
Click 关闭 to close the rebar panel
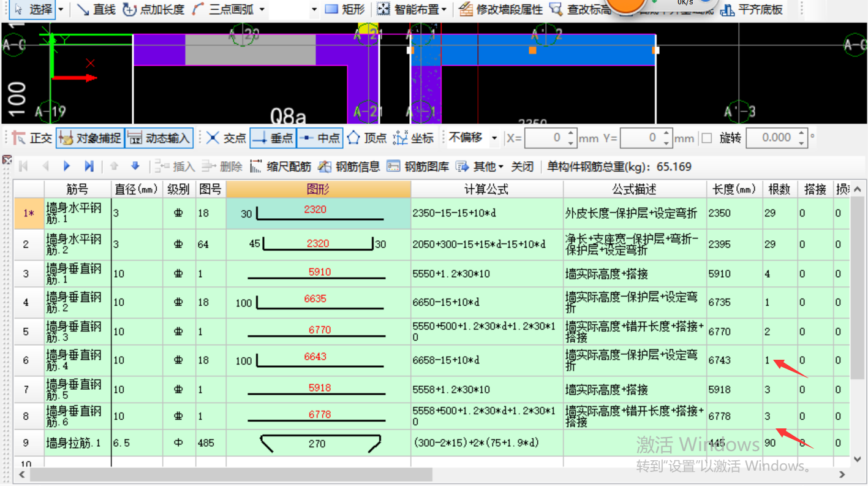click(x=523, y=166)
